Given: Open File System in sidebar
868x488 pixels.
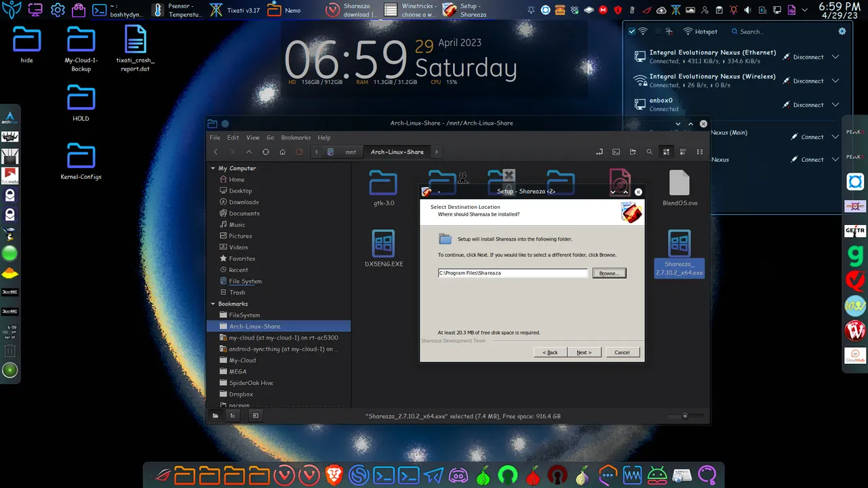Looking at the screenshot, I should pyautogui.click(x=245, y=281).
